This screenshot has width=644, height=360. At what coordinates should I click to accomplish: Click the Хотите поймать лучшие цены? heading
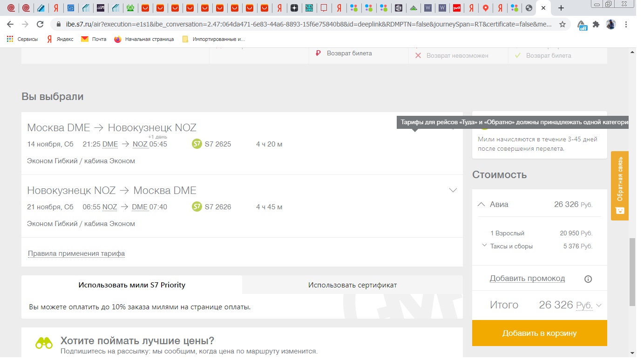click(137, 340)
